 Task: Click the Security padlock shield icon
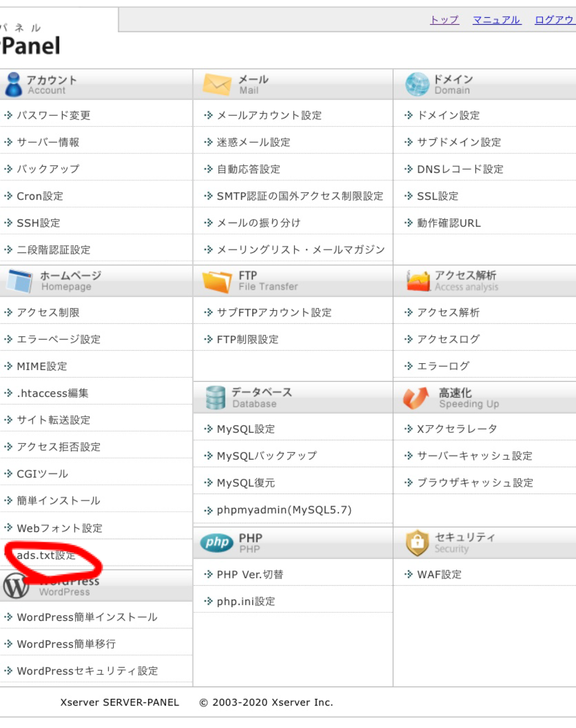418,543
